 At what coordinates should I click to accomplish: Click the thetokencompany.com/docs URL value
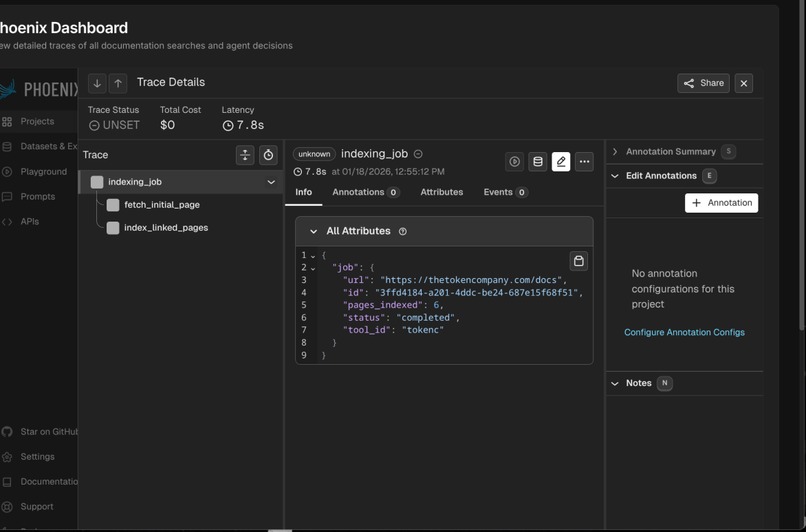[x=471, y=280]
